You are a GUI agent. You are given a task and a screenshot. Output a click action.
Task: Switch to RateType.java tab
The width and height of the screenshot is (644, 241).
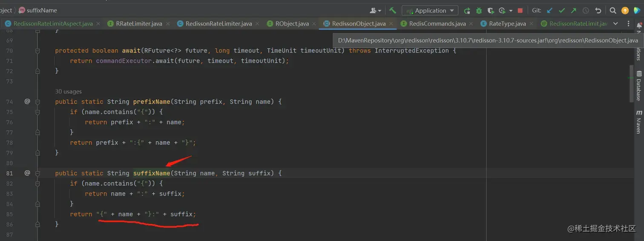507,24
